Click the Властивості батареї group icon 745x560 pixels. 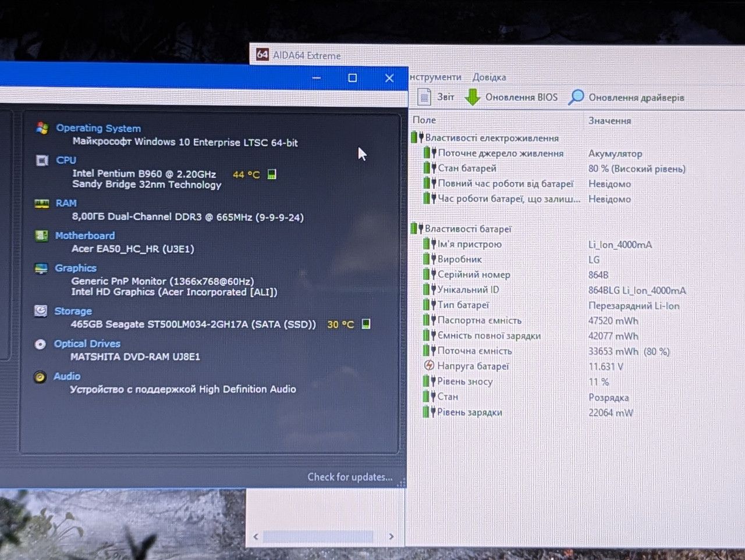coord(417,229)
